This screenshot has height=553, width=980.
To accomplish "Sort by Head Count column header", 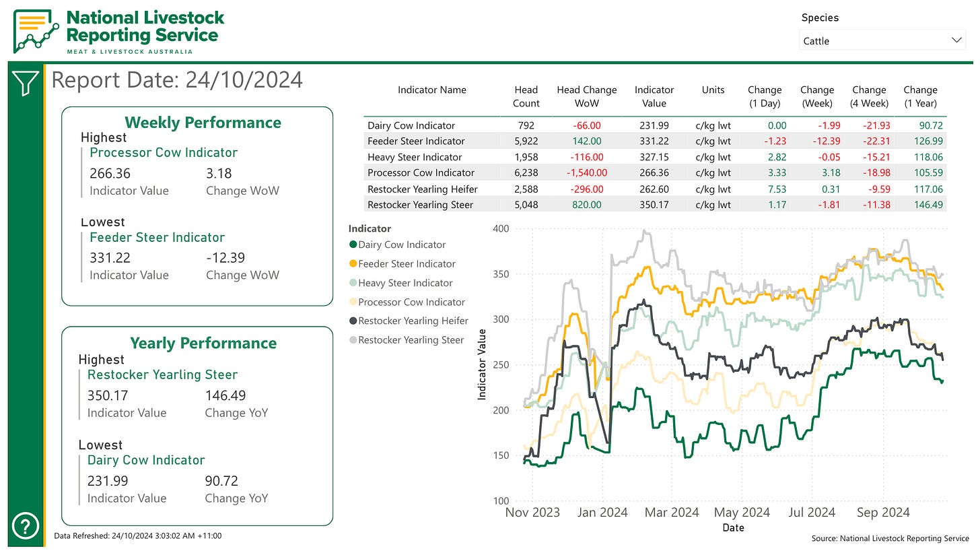I will [526, 96].
